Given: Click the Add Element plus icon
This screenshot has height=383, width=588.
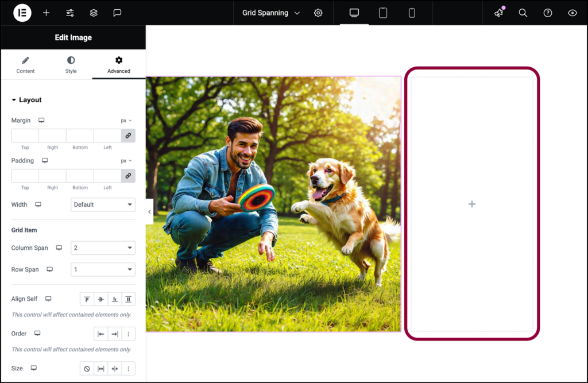Looking at the screenshot, I should click(x=46, y=13).
